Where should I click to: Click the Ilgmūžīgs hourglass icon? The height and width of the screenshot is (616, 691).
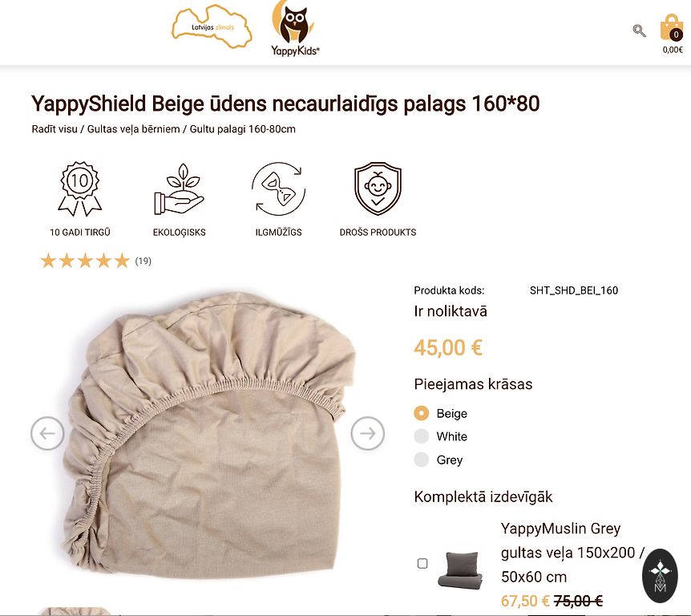[278, 189]
